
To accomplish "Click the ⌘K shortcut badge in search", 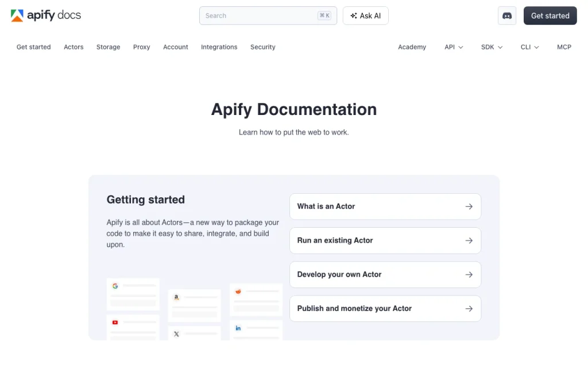I will 324,16.
